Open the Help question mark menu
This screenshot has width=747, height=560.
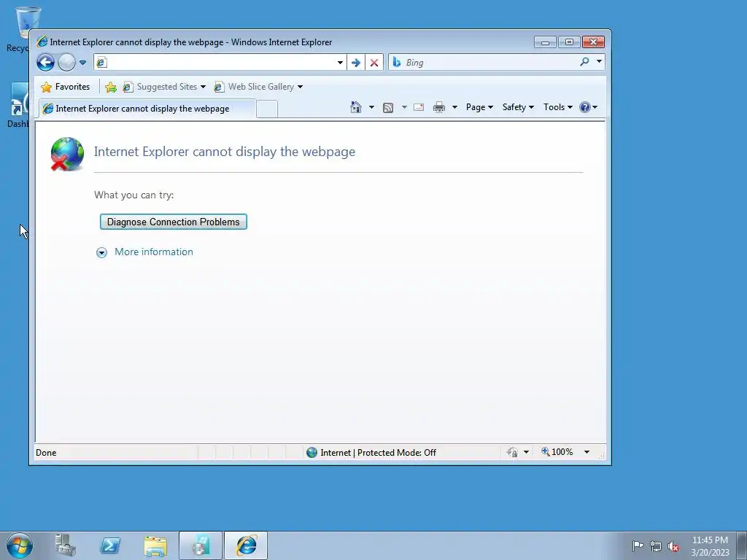click(x=589, y=107)
